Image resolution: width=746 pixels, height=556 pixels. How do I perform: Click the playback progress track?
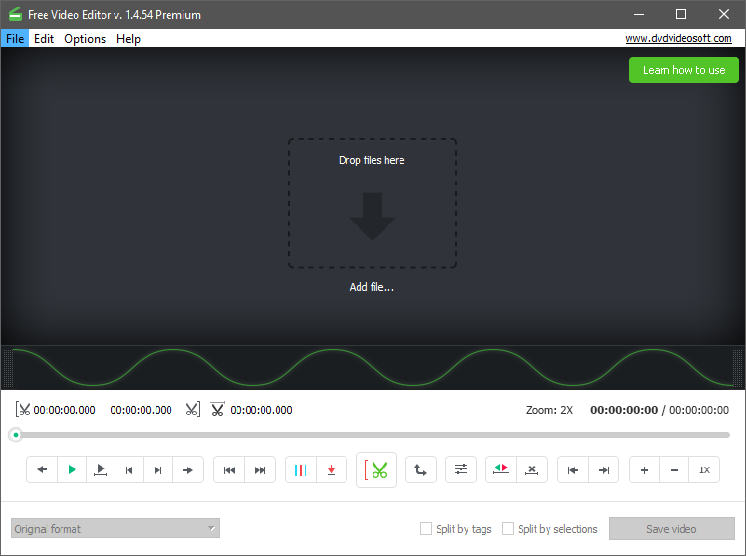tap(373, 435)
